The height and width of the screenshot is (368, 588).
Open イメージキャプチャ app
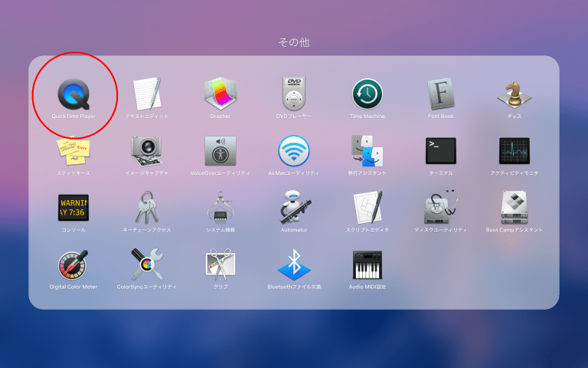147,151
